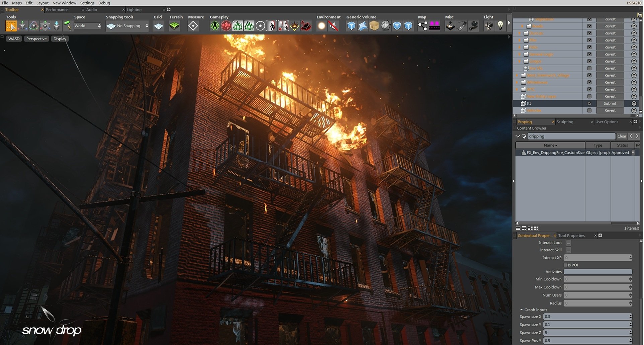644x345 pixels.
Task: Open the Terrain tool
Action: pos(174,26)
